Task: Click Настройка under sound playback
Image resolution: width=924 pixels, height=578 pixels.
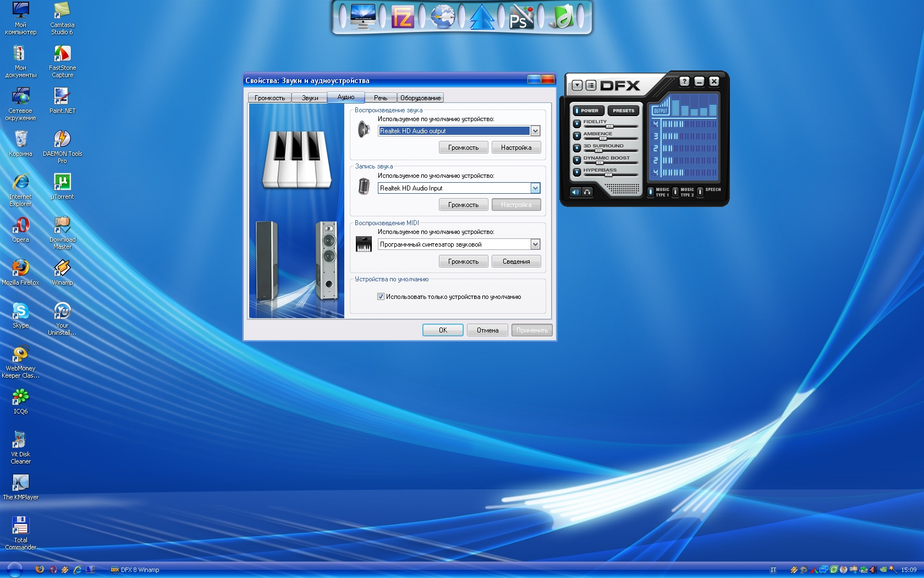Action: point(516,148)
